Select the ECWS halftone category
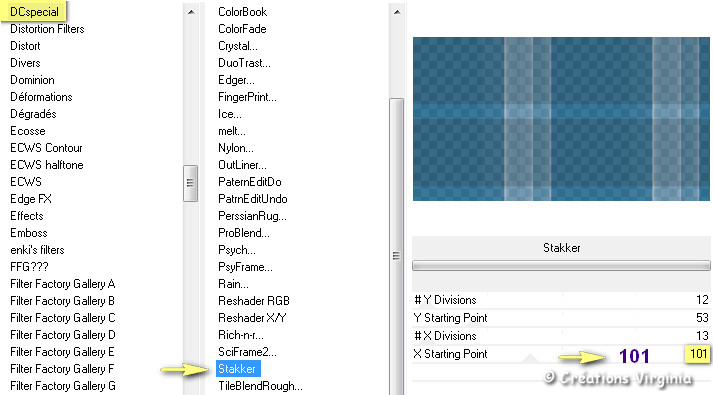This screenshot has width=713, height=395. pyautogui.click(x=47, y=165)
